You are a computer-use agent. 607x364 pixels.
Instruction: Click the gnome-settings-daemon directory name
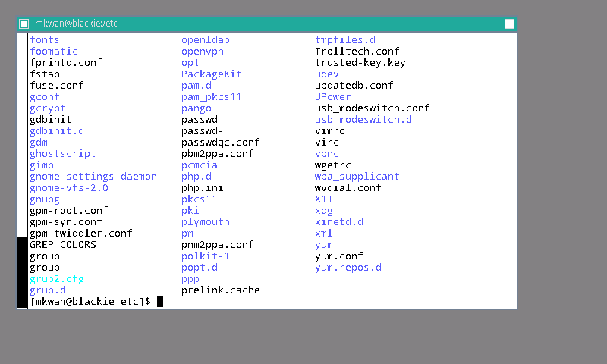click(93, 177)
